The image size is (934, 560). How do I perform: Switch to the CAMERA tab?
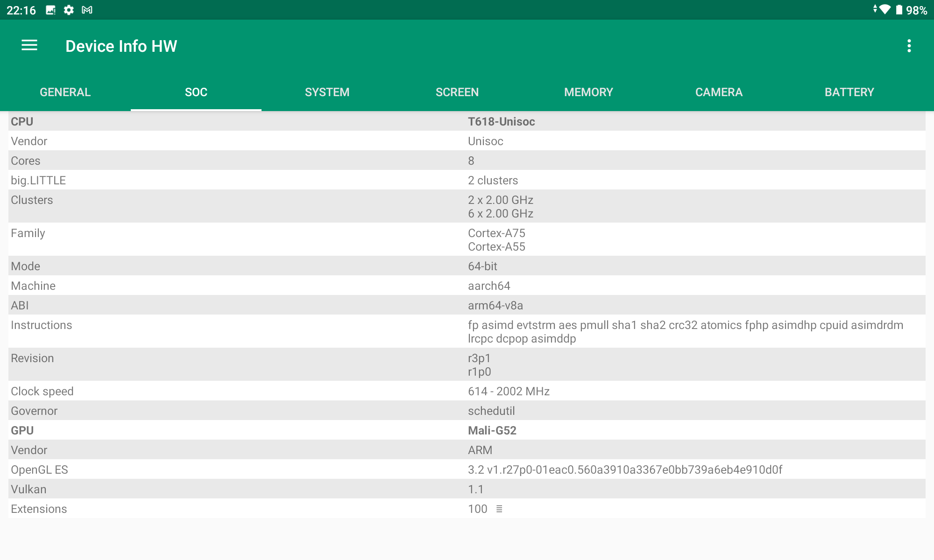coord(719,92)
